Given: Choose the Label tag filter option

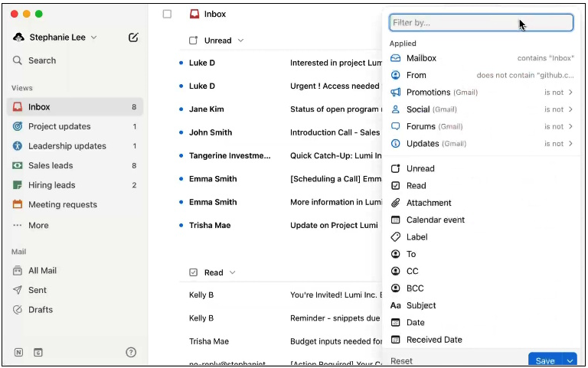Looking at the screenshot, I should pyautogui.click(x=416, y=237).
